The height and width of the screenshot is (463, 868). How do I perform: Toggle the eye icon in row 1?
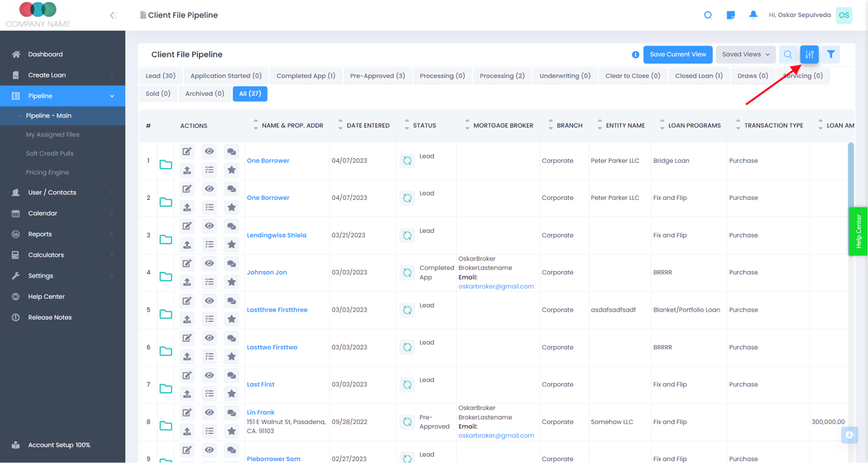[x=209, y=151]
